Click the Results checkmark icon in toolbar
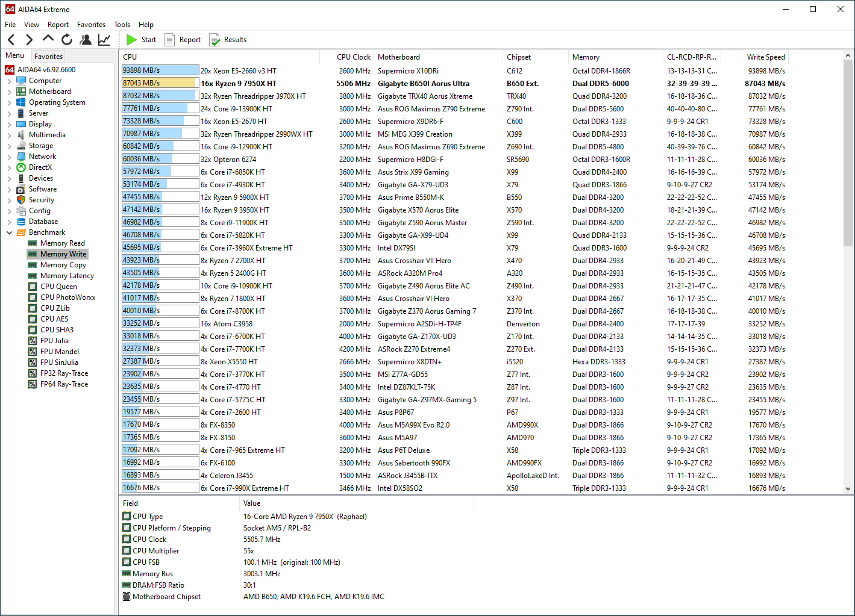The width and height of the screenshot is (855, 616). [x=215, y=40]
